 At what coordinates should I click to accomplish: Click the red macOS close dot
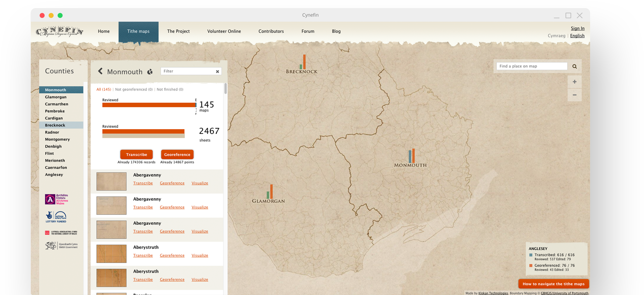coord(42,15)
